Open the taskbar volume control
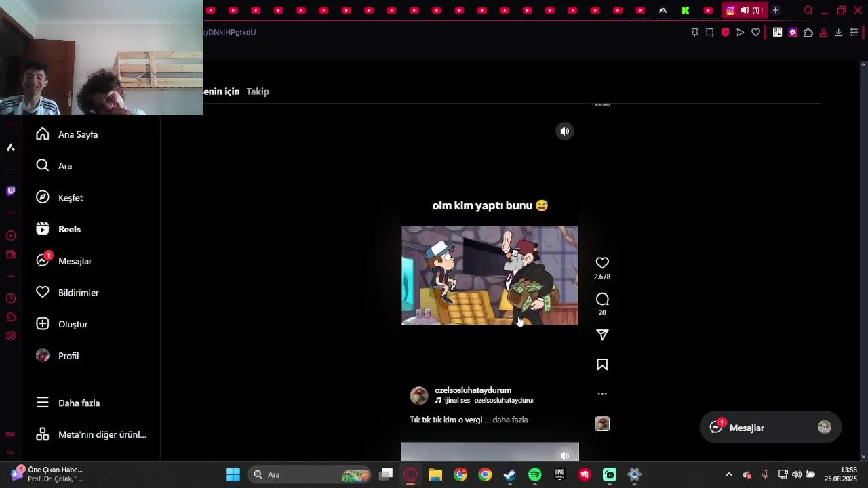868x488 pixels. click(796, 474)
